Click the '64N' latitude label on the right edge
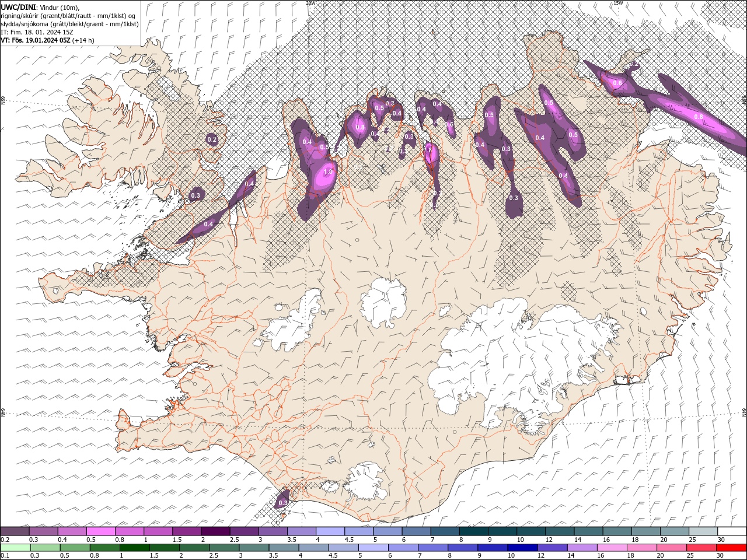This screenshot has width=747, height=560. (x=744, y=413)
